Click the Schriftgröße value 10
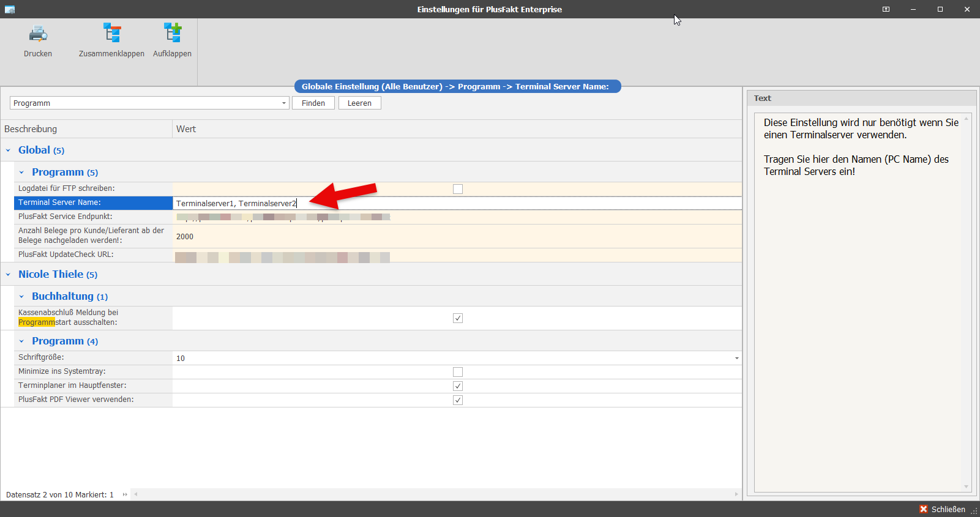The width and height of the screenshot is (980, 517). click(453, 359)
